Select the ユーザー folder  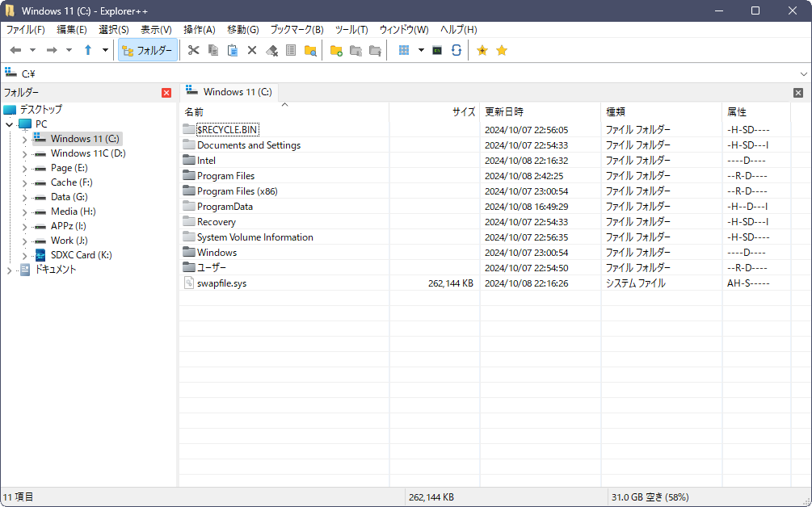[x=212, y=268]
